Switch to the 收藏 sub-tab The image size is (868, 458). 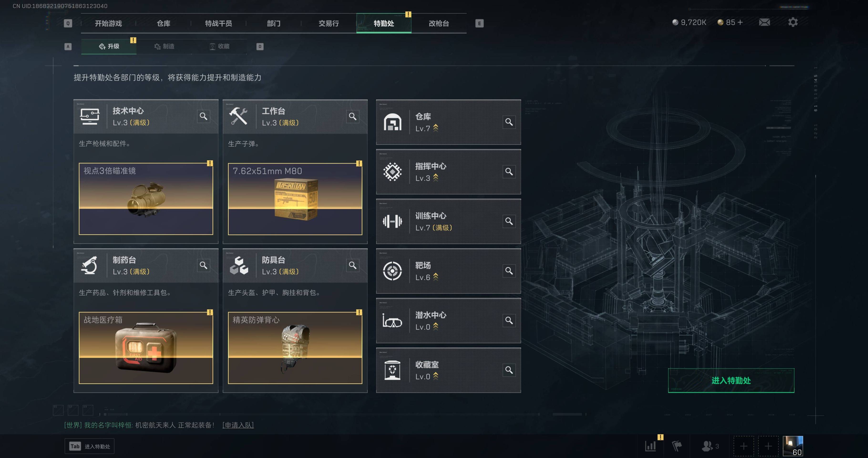coord(219,46)
